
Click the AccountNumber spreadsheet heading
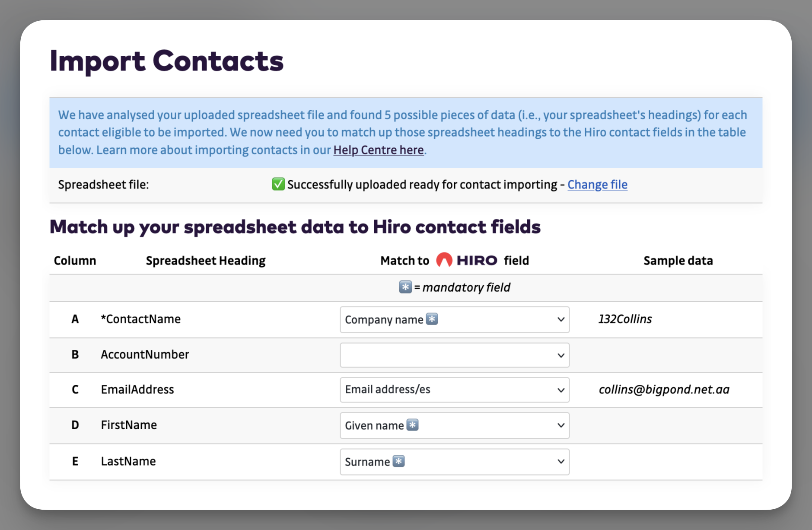145,354
